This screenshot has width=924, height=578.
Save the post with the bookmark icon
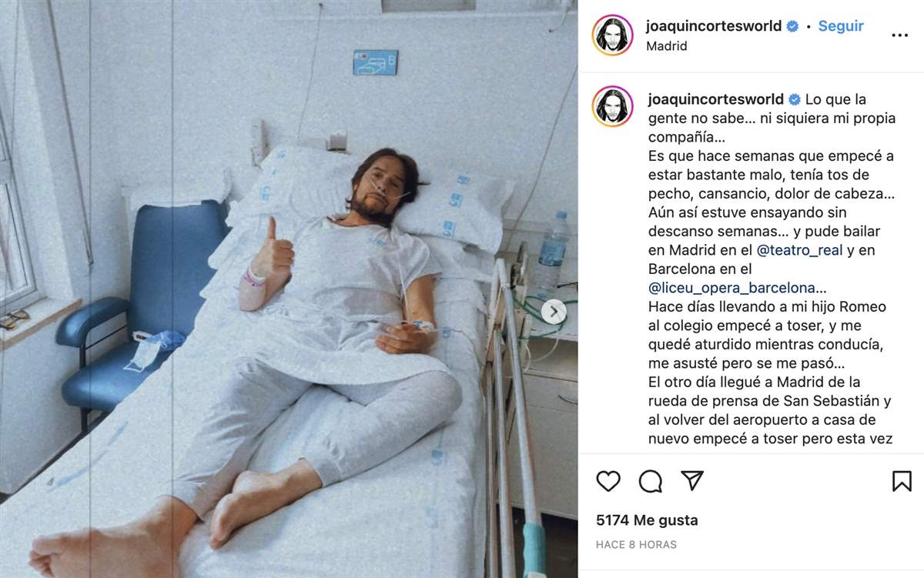pos(902,481)
